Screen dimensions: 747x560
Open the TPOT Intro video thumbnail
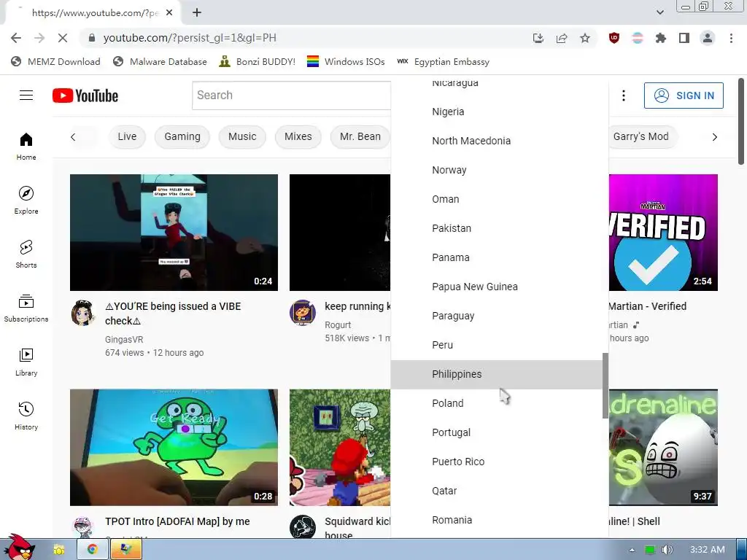click(174, 448)
